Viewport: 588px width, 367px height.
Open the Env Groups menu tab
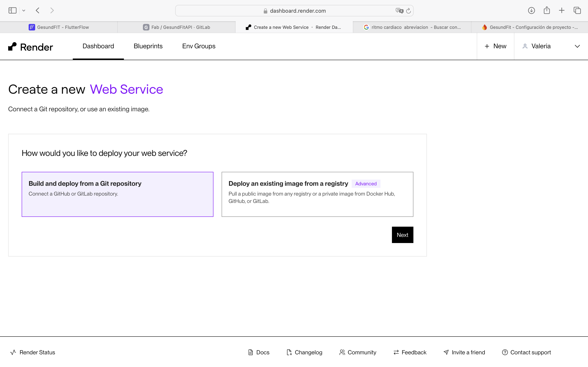[199, 46]
